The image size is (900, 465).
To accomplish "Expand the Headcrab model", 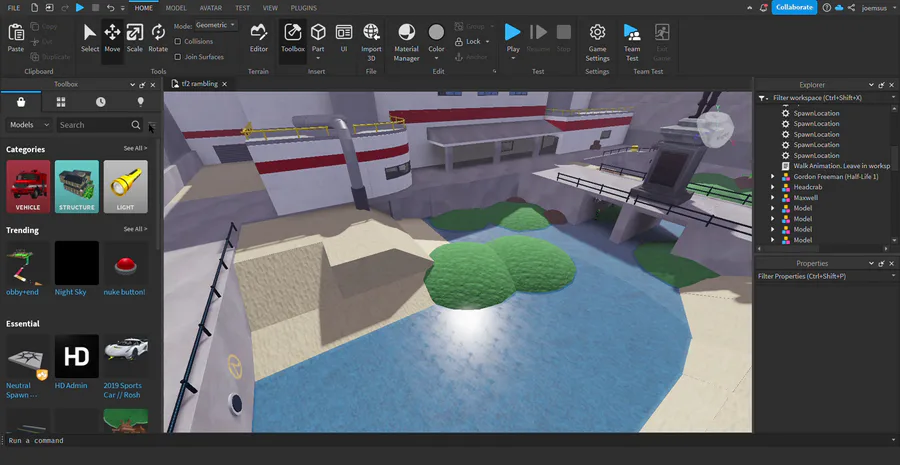I will pos(773,187).
